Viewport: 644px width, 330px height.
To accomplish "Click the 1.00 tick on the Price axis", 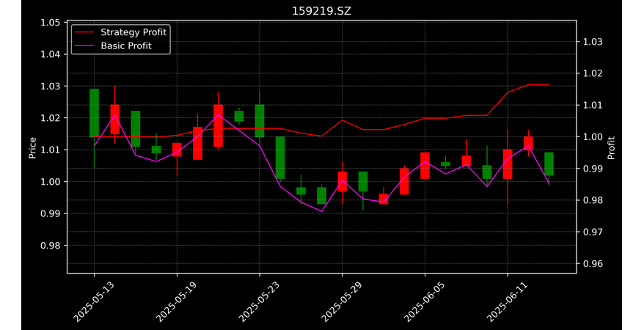I will coord(50,181).
